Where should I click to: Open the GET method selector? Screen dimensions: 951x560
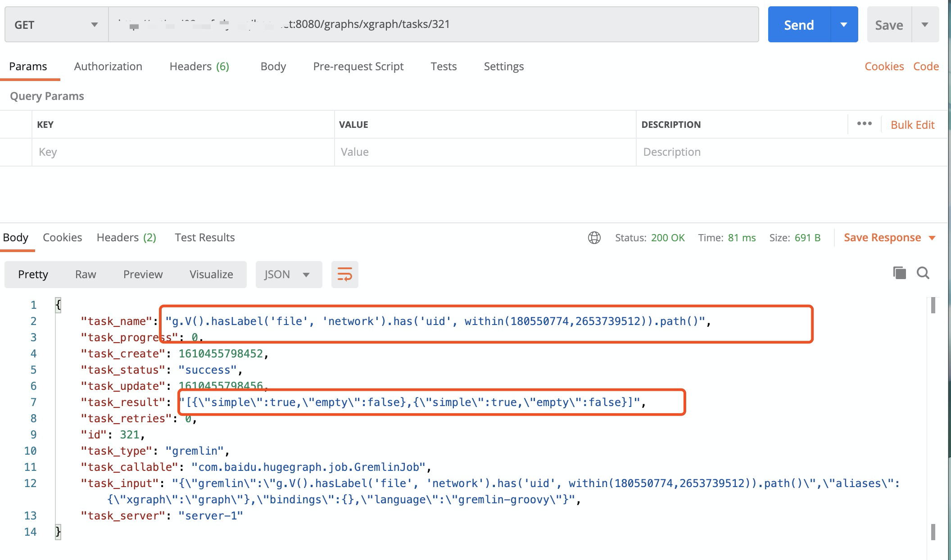click(56, 24)
